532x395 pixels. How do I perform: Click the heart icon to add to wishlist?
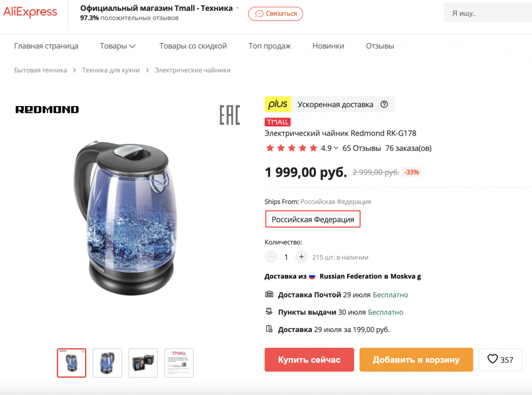(490, 359)
